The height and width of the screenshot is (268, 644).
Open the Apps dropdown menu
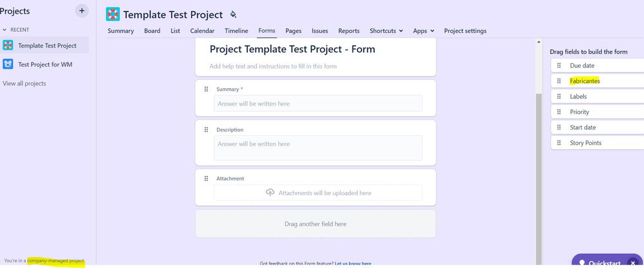pos(423,31)
